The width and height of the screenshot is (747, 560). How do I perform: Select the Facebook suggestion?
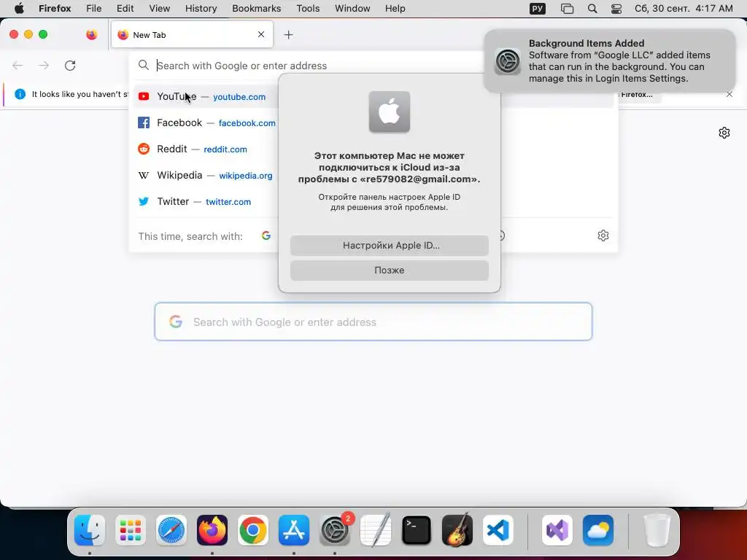206,122
